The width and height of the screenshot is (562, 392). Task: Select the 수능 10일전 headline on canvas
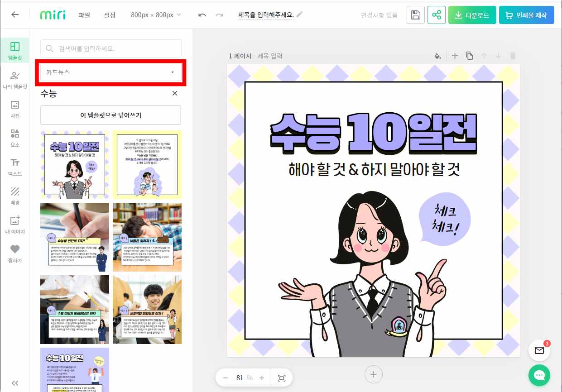coord(373,133)
